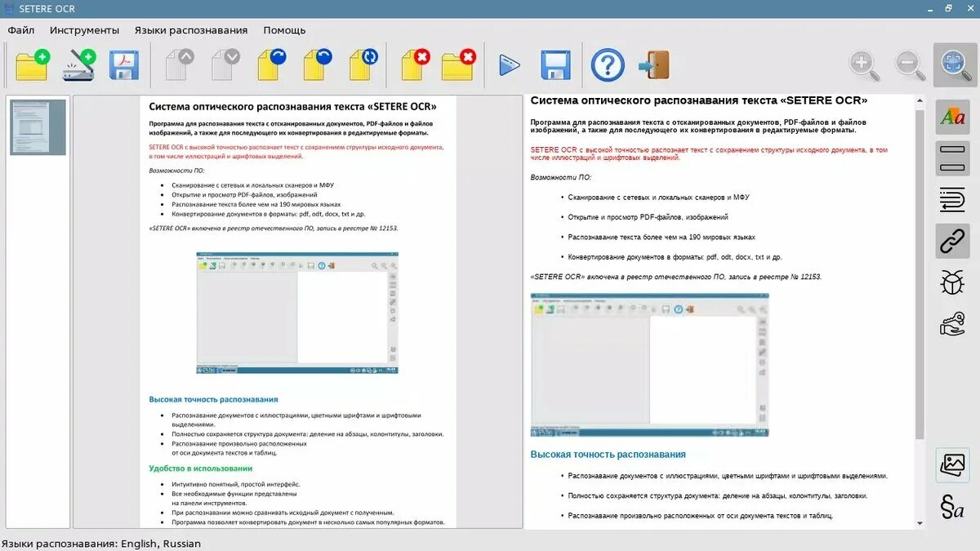Click the vertical scrollbar of recognized text
The width and height of the screenshot is (980, 551).
pyautogui.click(x=920, y=273)
